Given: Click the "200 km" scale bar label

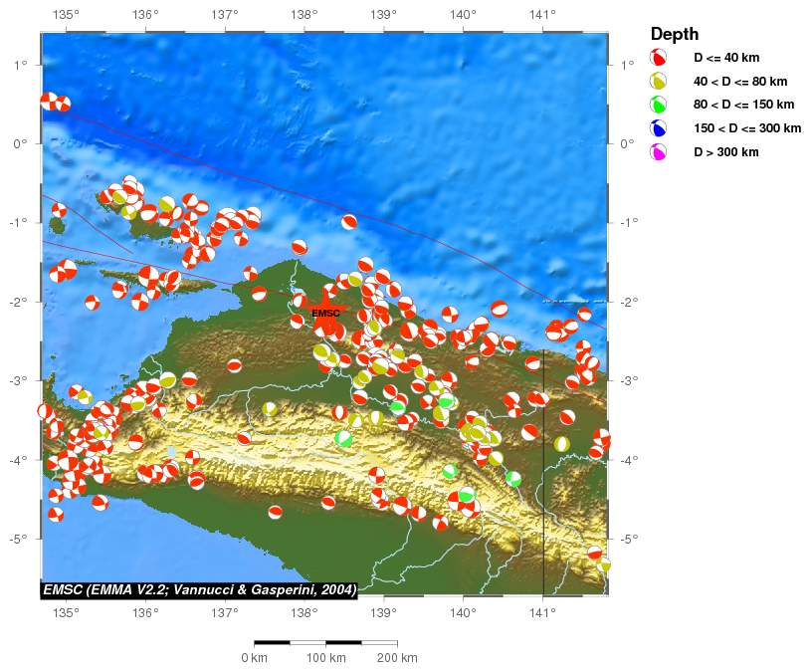Looking at the screenshot, I should click(x=396, y=658).
